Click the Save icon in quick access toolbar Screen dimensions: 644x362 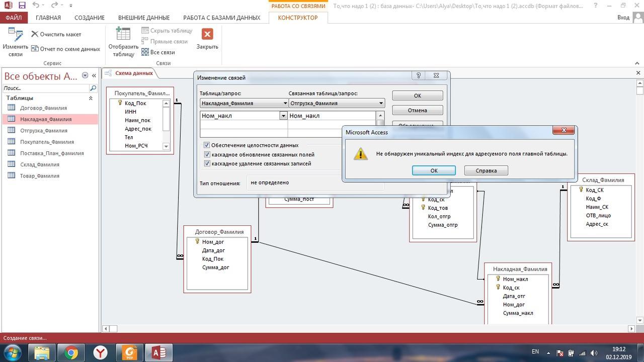[22, 5]
